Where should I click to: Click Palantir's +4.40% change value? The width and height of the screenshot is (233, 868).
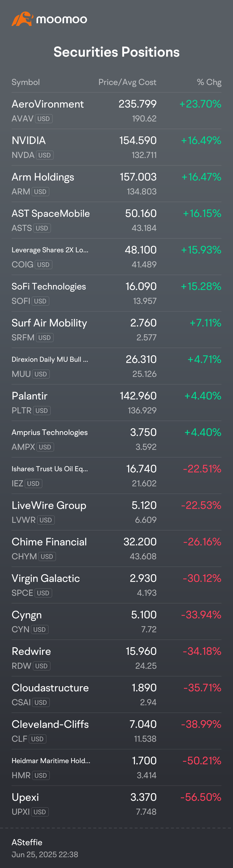[203, 396]
